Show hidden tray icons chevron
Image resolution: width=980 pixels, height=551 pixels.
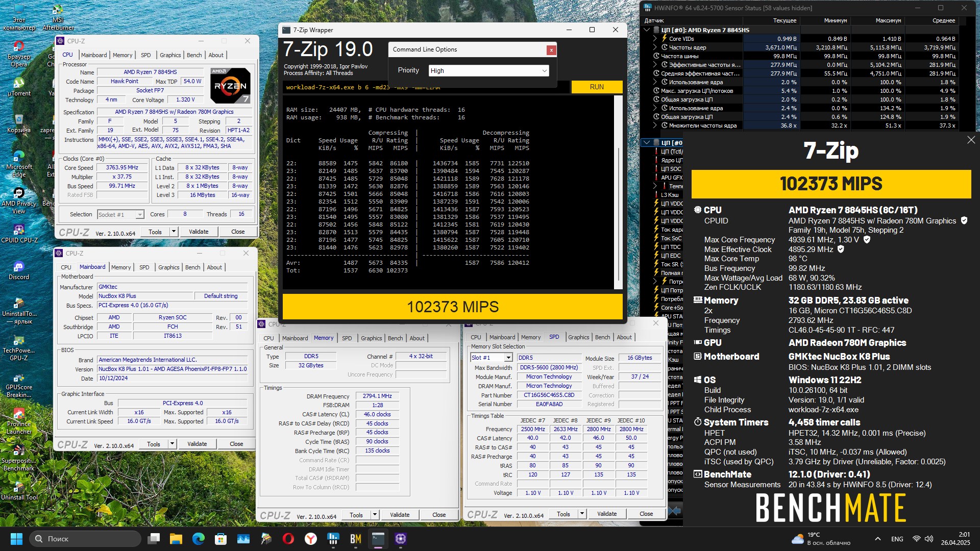[x=877, y=539]
